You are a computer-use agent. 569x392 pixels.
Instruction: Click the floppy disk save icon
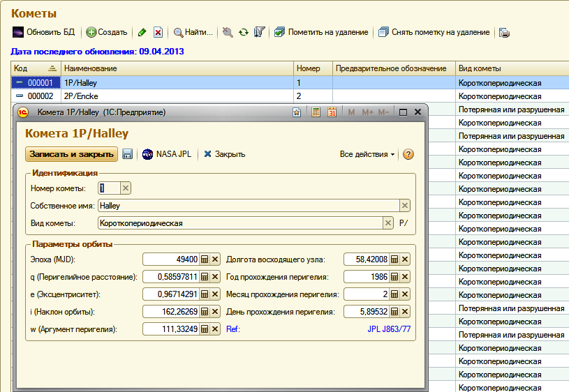point(127,154)
